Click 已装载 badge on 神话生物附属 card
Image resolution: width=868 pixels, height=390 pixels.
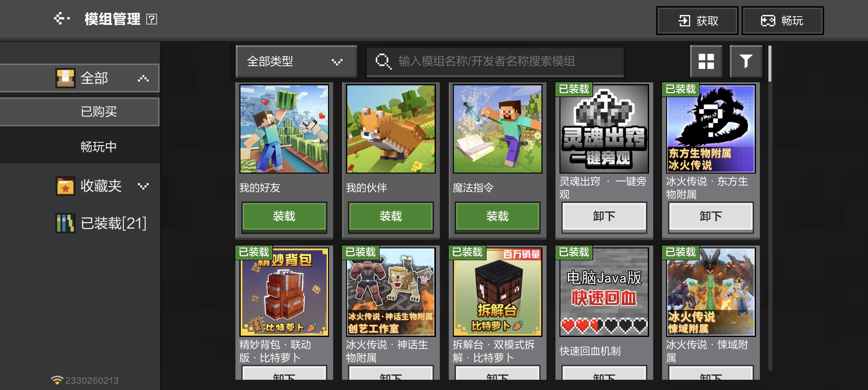[x=360, y=252]
